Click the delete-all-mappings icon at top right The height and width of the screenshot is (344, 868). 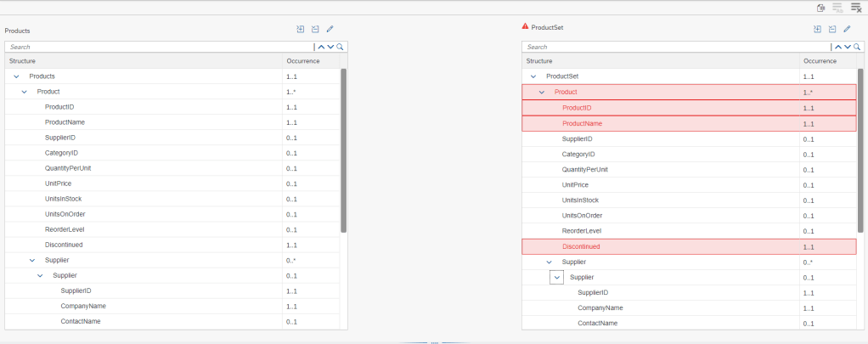click(856, 8)
